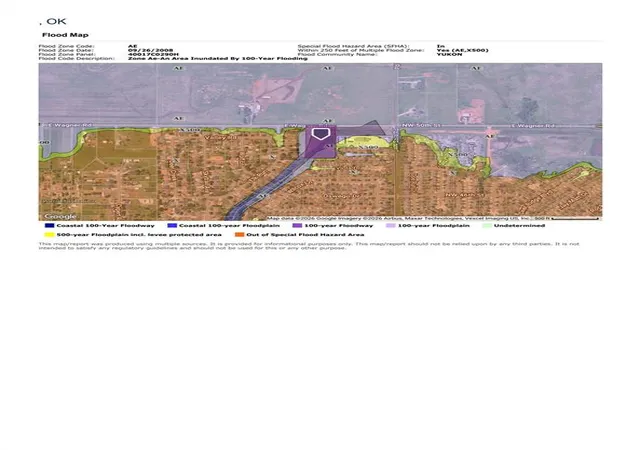Click the 100-year Floodway purple swatch
The height and width of the screenshot is (450, 640).
click(x=297, y=225)
